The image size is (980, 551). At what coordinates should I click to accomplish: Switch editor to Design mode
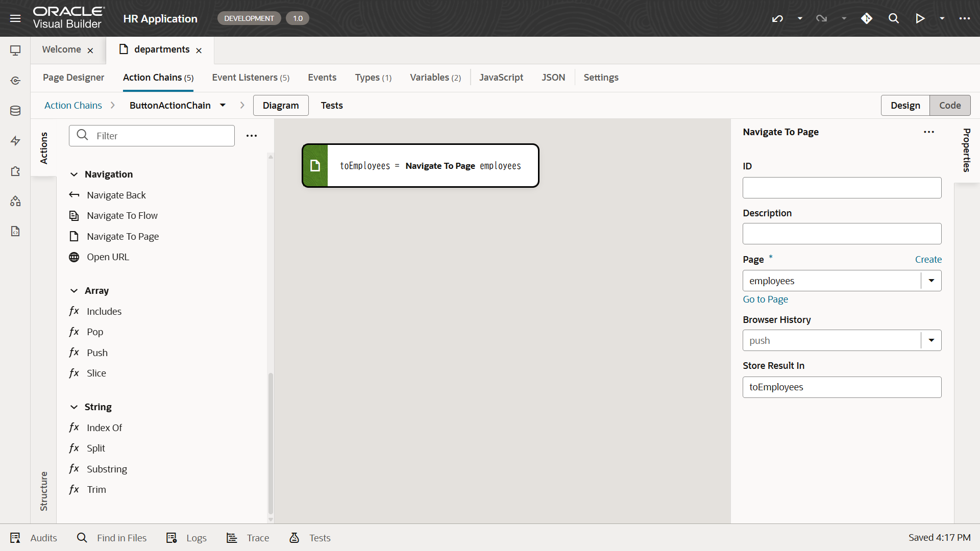tap(905, 105)
